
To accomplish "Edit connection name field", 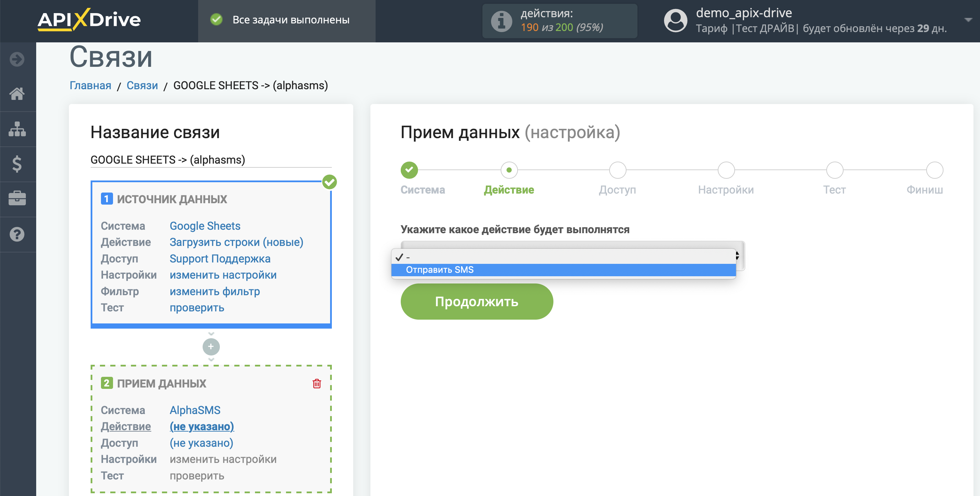I will tap(211, 160).
